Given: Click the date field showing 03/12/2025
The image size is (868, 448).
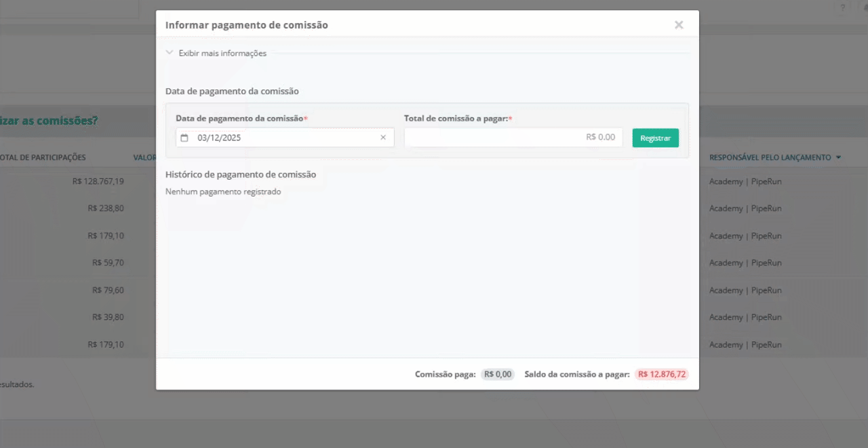Looking at the screenshot, I should [285, 138].
